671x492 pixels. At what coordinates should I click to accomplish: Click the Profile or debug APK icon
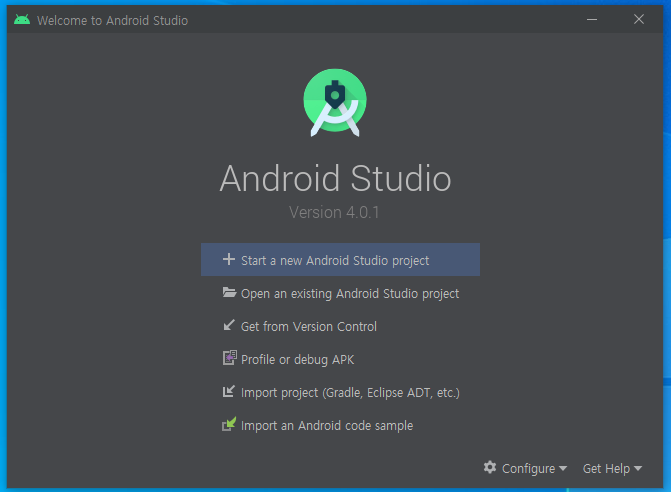tap(230, 358)
